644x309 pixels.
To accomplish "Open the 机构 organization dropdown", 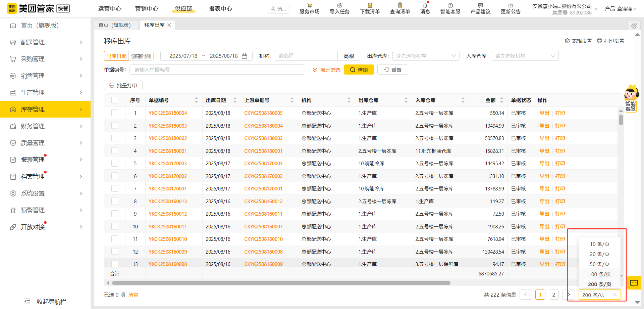I will point(306,56).
